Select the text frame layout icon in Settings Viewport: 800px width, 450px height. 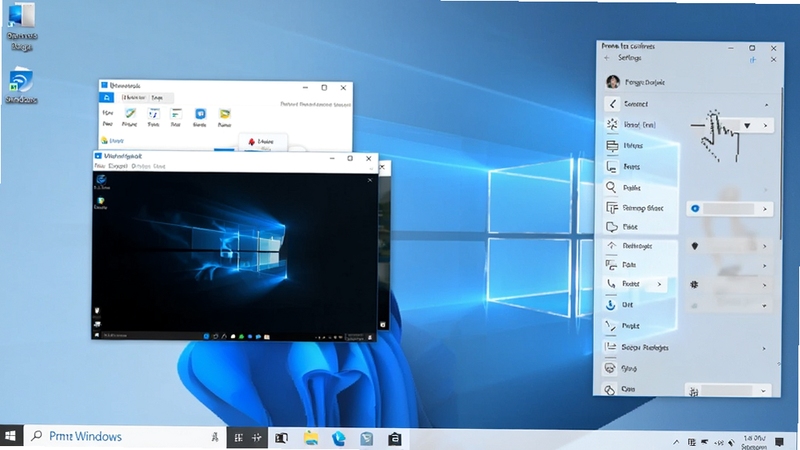coord(612,208)
